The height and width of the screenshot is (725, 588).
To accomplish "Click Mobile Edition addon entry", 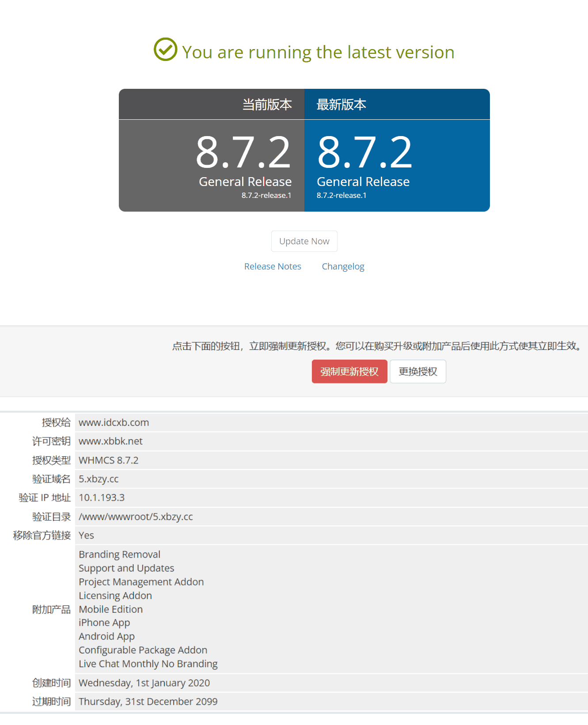I will click(x=111, y=609).
